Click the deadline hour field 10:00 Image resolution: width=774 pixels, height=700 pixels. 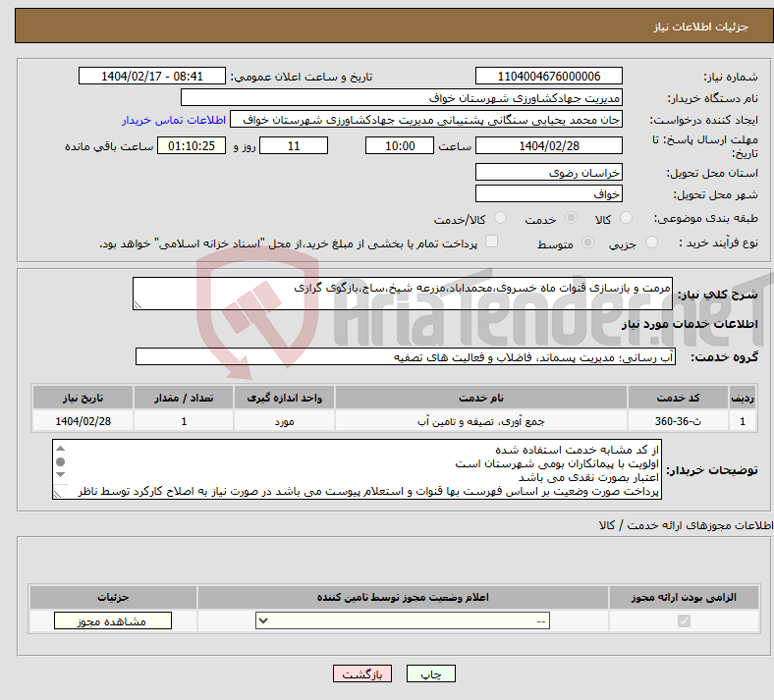click(x=400, y=145)
